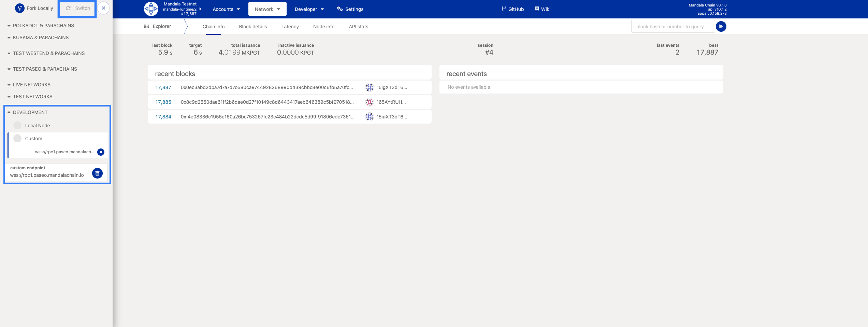Image resolution: width=868 pixels, height=327 pixels.
Task: Click the Custom endpoint logo circle
Action: [x=17, y=138]
